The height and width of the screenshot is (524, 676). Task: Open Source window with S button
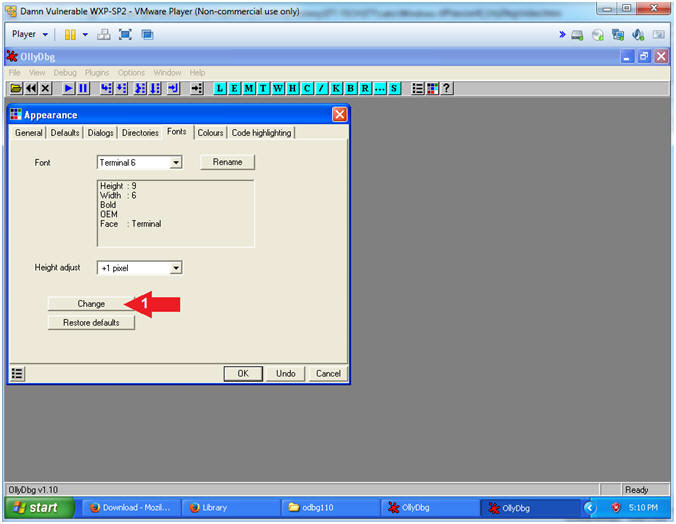pyautogui.click(x=394, y=88)
